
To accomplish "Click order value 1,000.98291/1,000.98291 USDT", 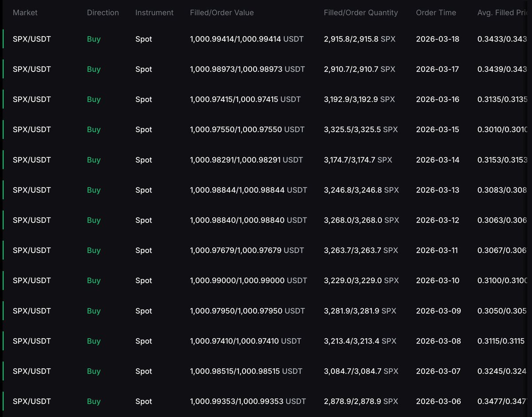I will point(246,160).
